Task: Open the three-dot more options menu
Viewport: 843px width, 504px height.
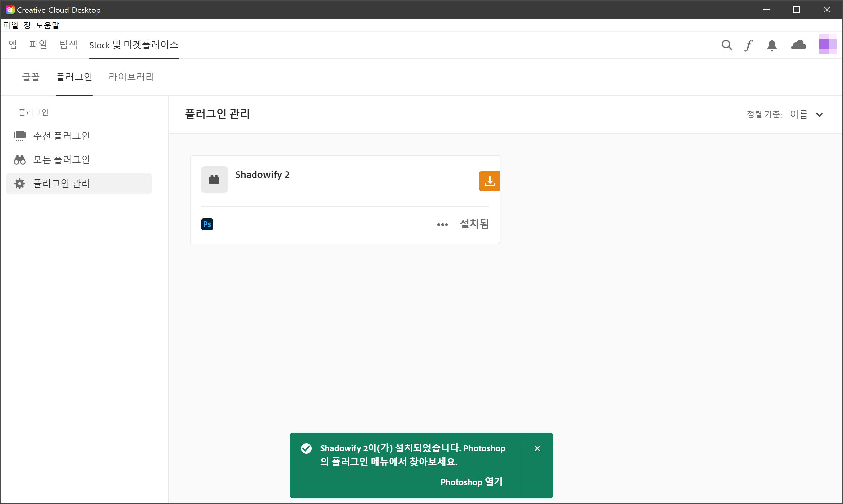Action: click(442, 224)
